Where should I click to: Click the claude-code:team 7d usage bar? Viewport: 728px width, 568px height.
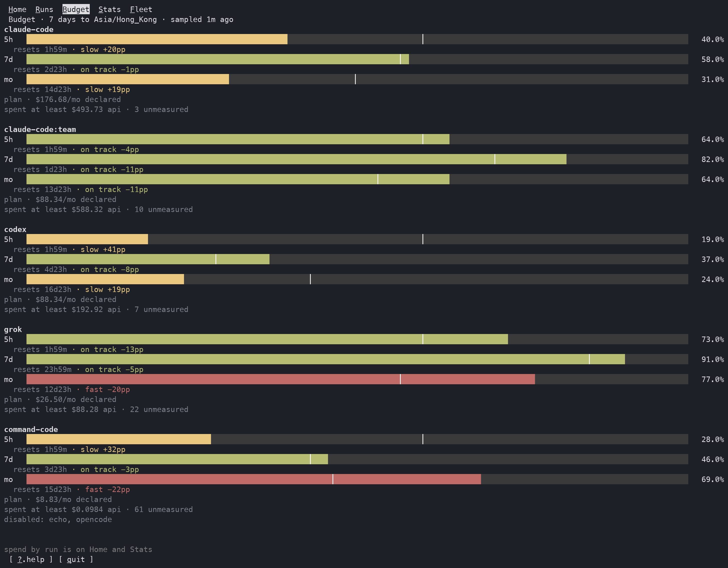[x=357, y=159]
